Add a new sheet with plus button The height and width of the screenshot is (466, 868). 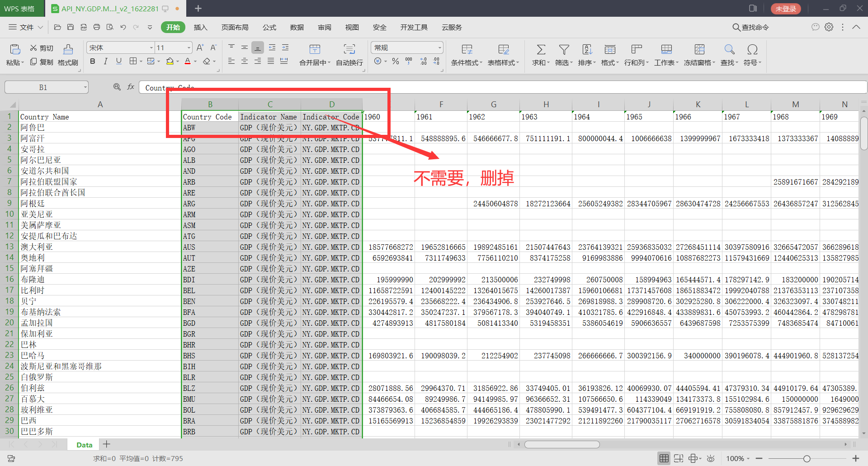(x=107, y=444)
